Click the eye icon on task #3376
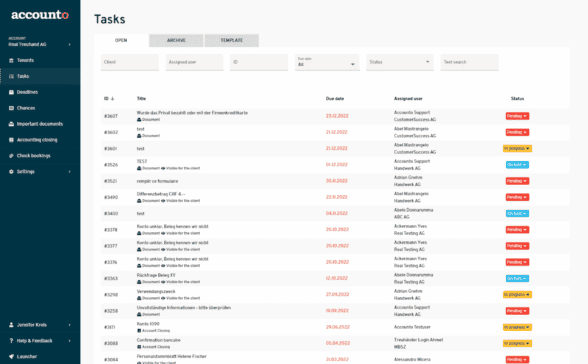 click(x=163, y=266)
